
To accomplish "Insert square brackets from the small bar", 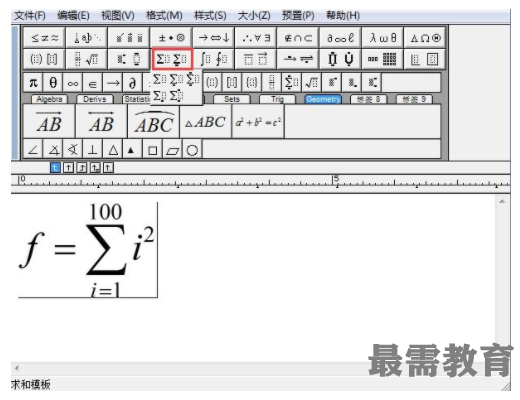I will click(232, 82).
